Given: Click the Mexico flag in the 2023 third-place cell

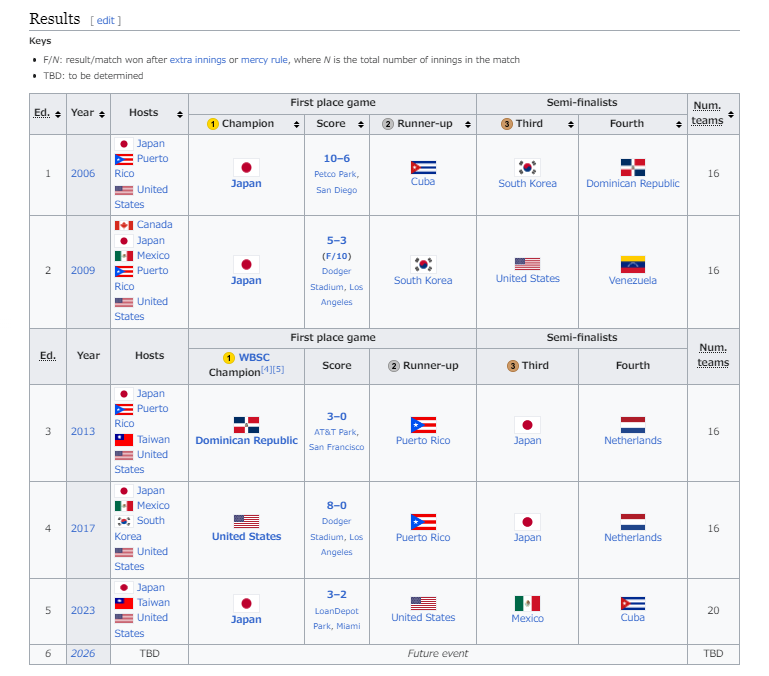Looking at the screenshot, I should click(527, 603).
